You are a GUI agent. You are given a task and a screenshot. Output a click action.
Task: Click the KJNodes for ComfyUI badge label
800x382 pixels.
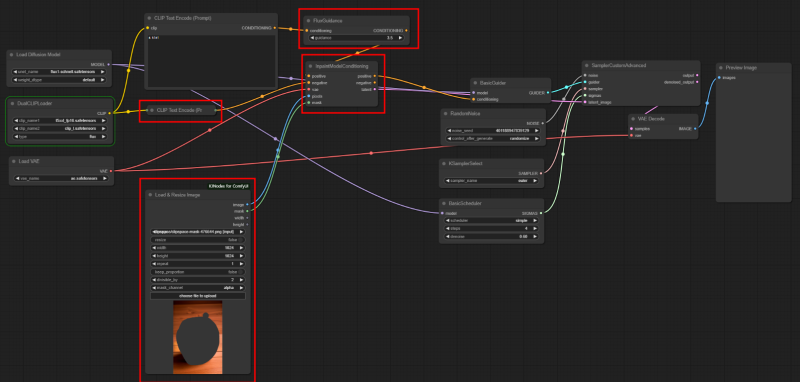pyautogui.click(x=229, y=187)
